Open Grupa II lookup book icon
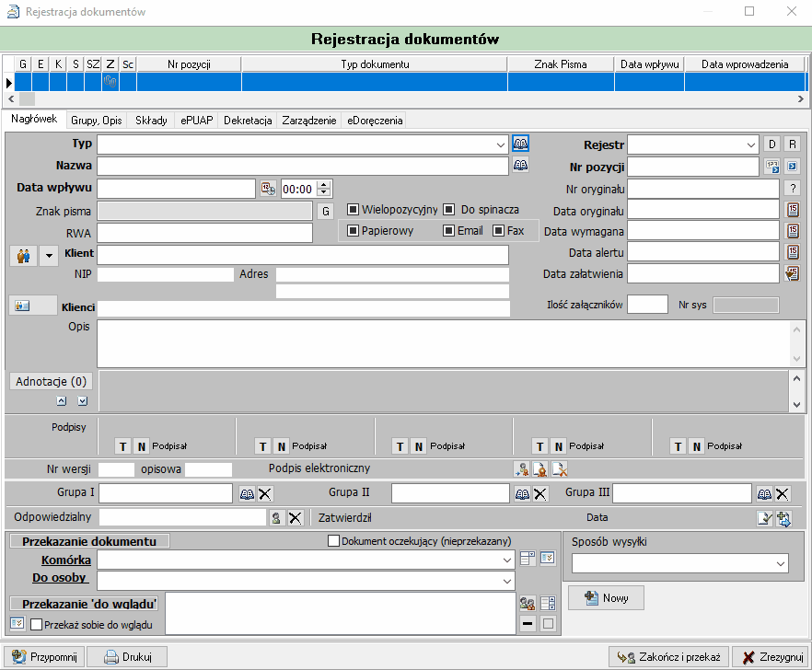The image size is (812, 670). click(522, 494)
